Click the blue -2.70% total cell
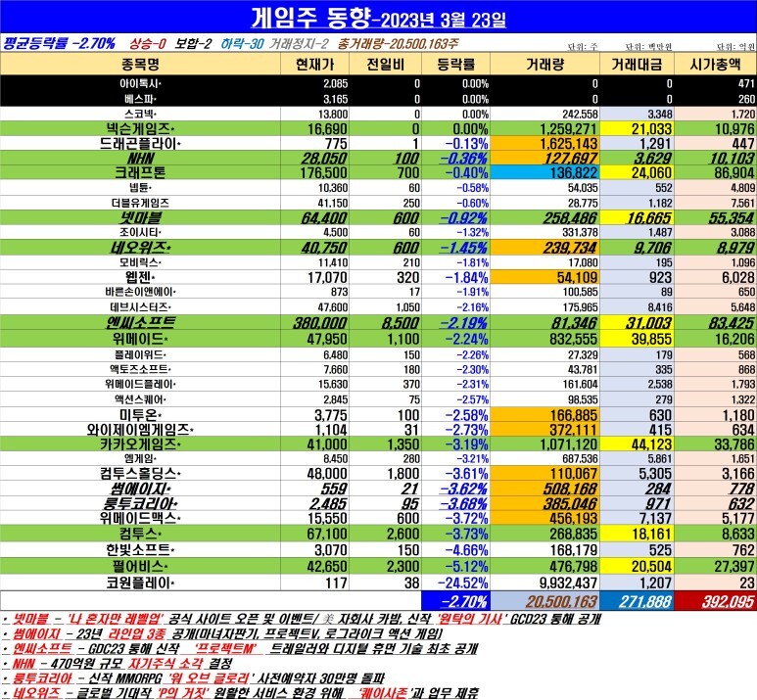The image size is (757, 700). coord(455,601)
